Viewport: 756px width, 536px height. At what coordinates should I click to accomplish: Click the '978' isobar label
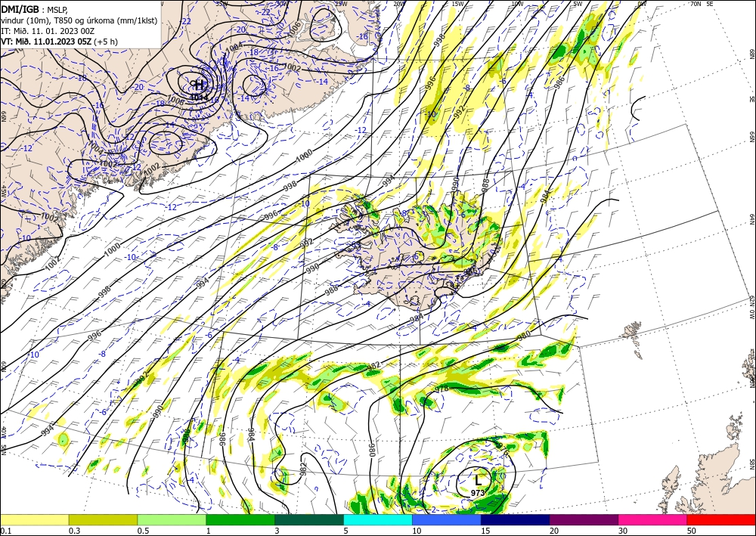(442, 389)
